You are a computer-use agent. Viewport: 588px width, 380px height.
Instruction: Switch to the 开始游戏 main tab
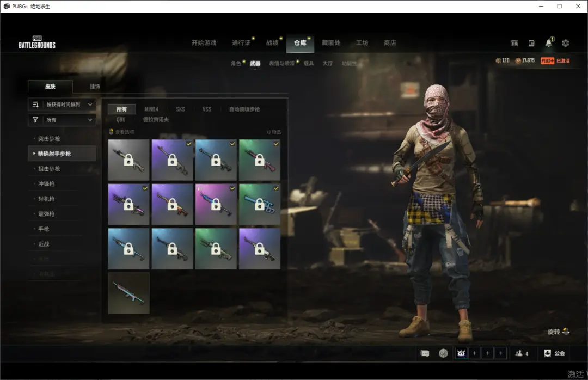(x=204, y=43)
